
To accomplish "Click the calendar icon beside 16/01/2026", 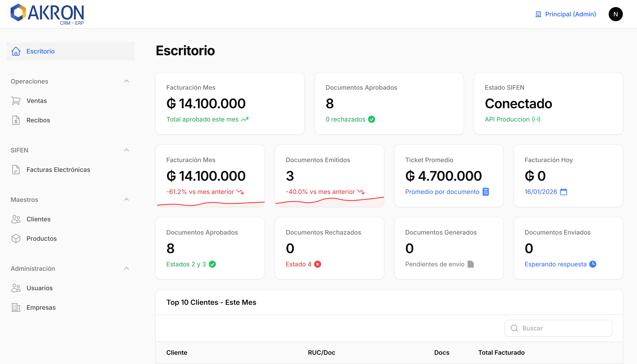I will pyautogui.click(x=563, y=192).
